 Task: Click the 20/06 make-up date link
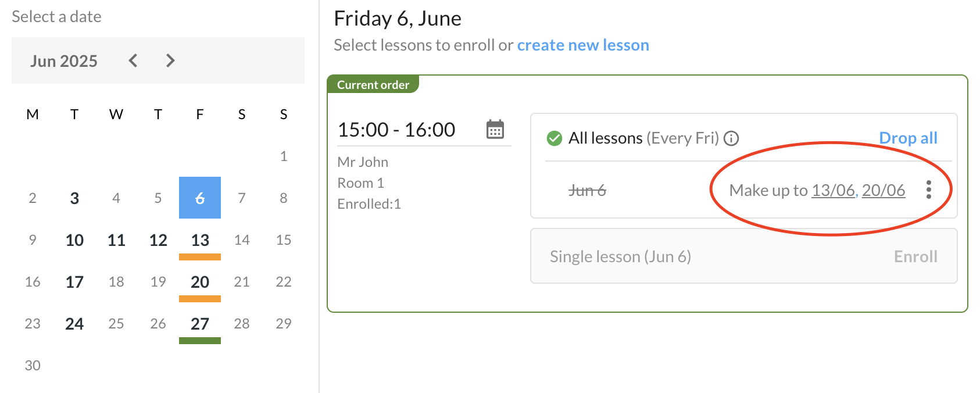884,190
